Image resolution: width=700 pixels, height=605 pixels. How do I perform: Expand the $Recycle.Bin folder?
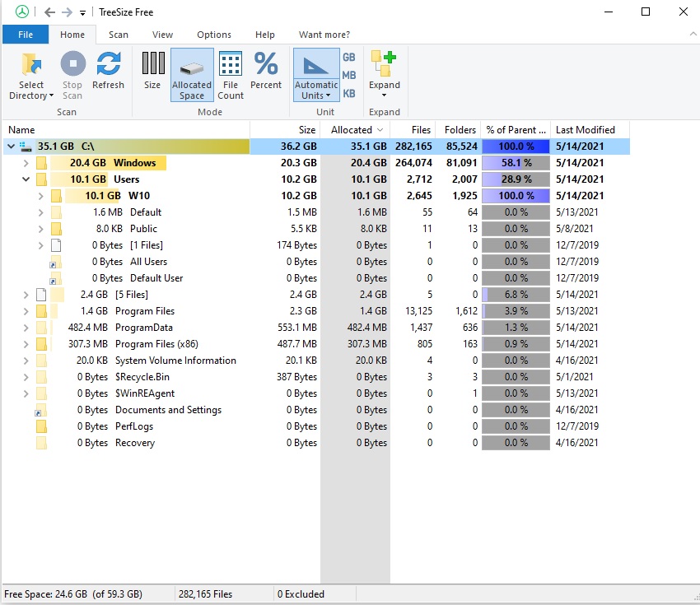click(26, 377)
